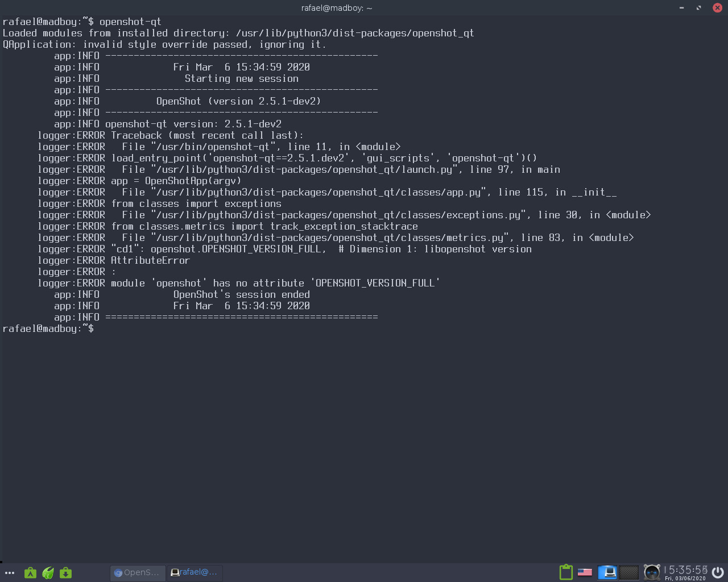Open the three-dots applications menu in taskbar
This screenshot has width=728, height=582.
(9, 573)
